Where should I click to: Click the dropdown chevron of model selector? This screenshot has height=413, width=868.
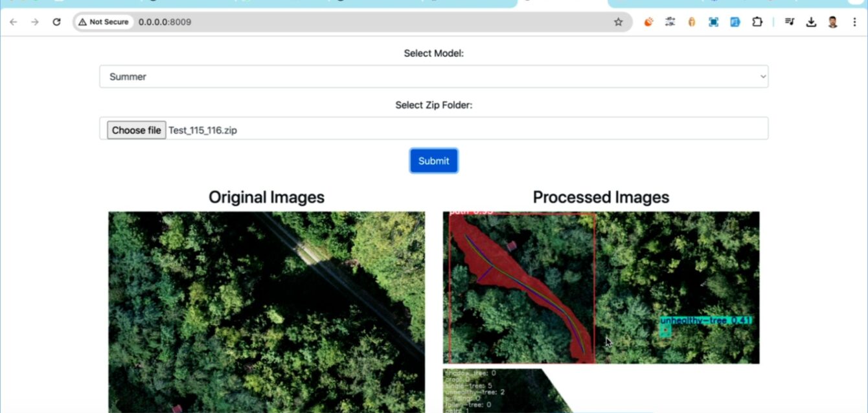pos(762,76)
